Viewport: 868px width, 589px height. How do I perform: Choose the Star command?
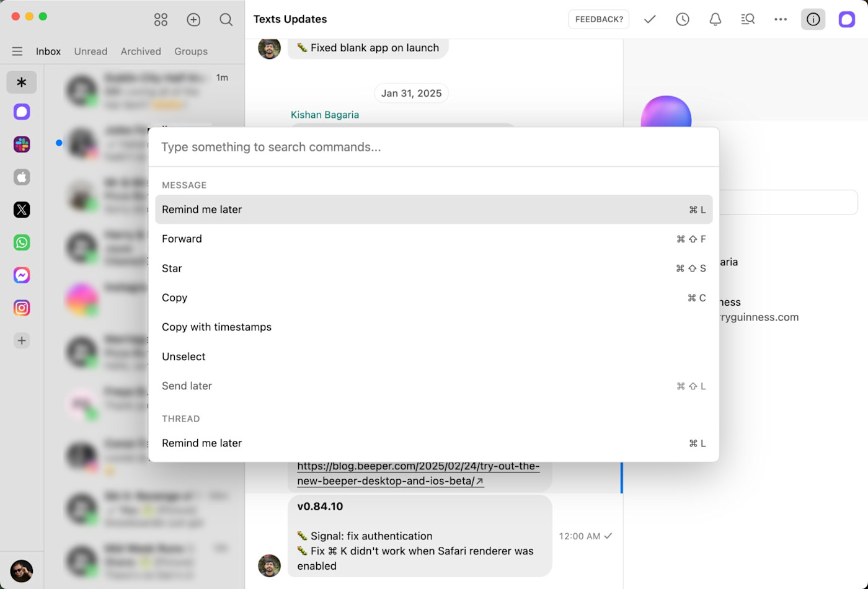point(434,268)
